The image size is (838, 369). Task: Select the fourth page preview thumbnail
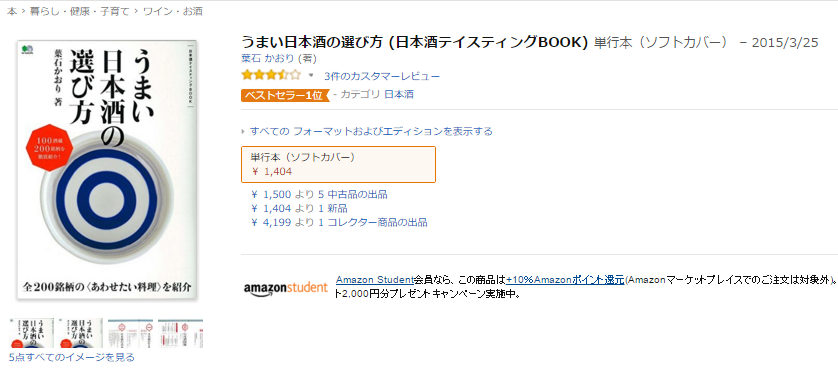pos(181,333)
